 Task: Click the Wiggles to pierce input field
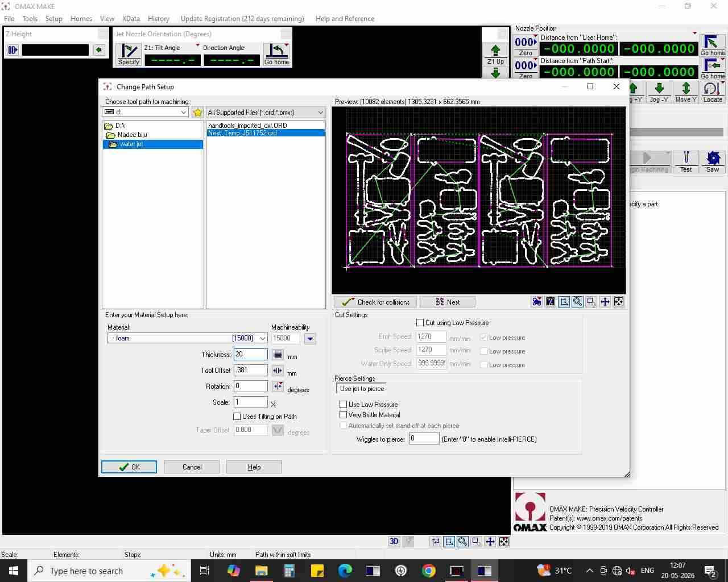click(424, 439)
